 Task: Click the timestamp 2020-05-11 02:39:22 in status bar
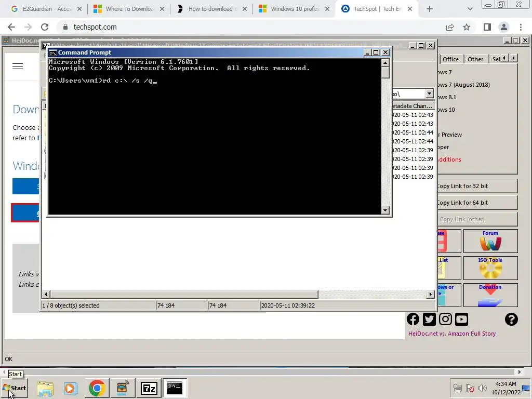tap(288, 305)
